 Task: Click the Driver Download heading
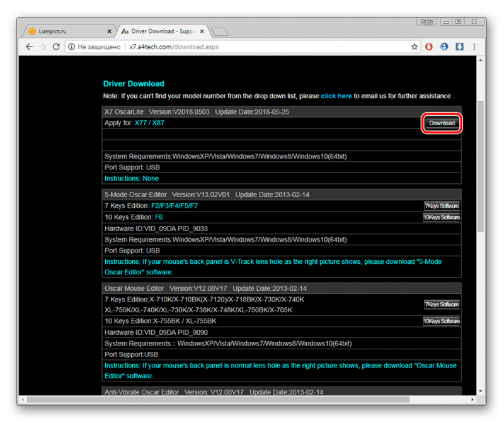click(x=134, y=84)
